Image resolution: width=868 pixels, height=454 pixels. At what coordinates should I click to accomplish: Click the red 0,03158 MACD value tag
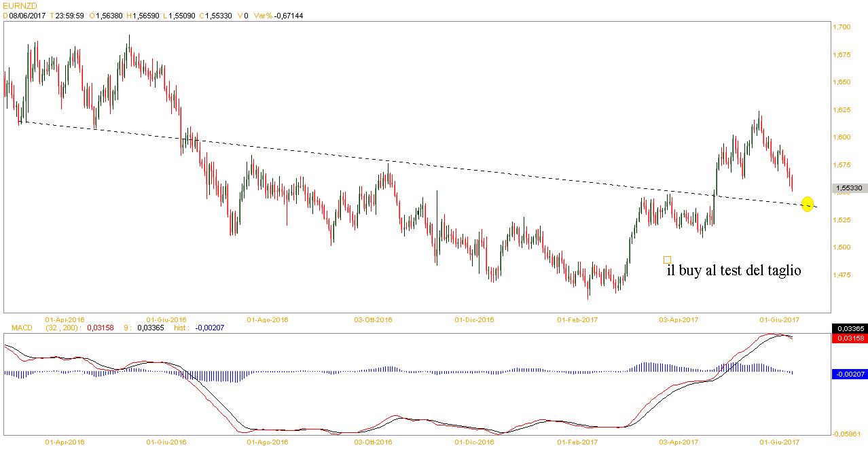click(x=848, y=338)
